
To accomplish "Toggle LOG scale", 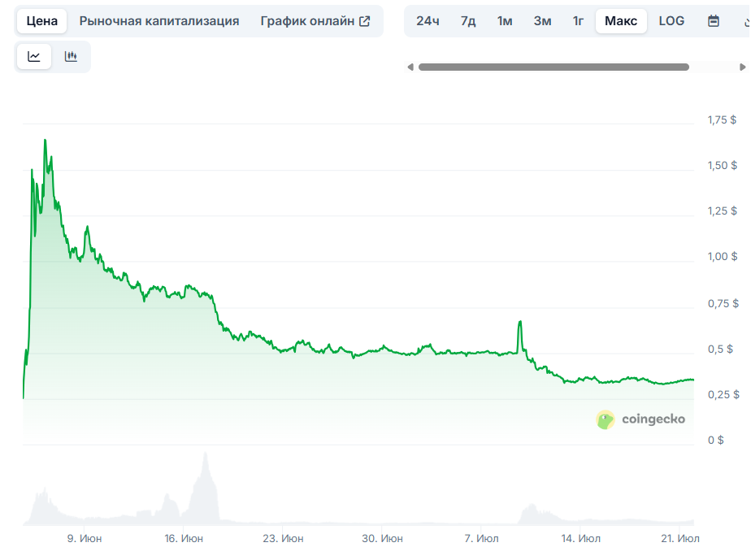I will 671,21.
